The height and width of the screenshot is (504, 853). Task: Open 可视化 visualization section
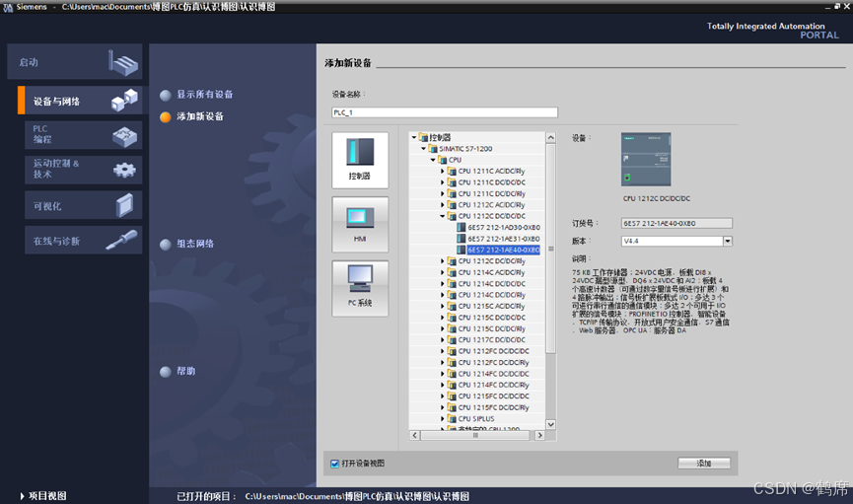(83, 205)
